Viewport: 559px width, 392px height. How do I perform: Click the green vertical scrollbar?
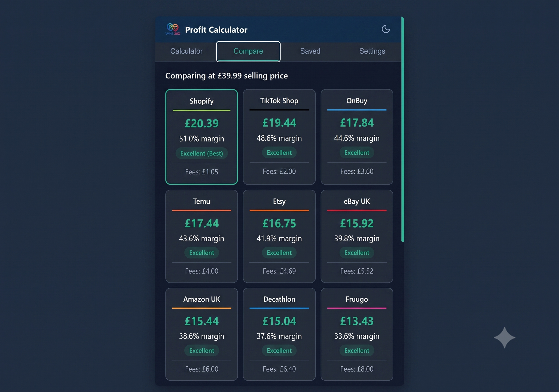coord(403,129)
